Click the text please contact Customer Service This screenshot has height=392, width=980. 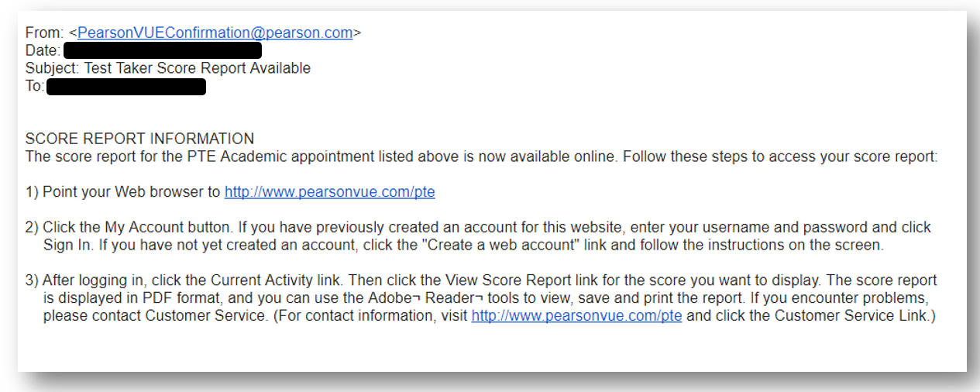point(154,316)
